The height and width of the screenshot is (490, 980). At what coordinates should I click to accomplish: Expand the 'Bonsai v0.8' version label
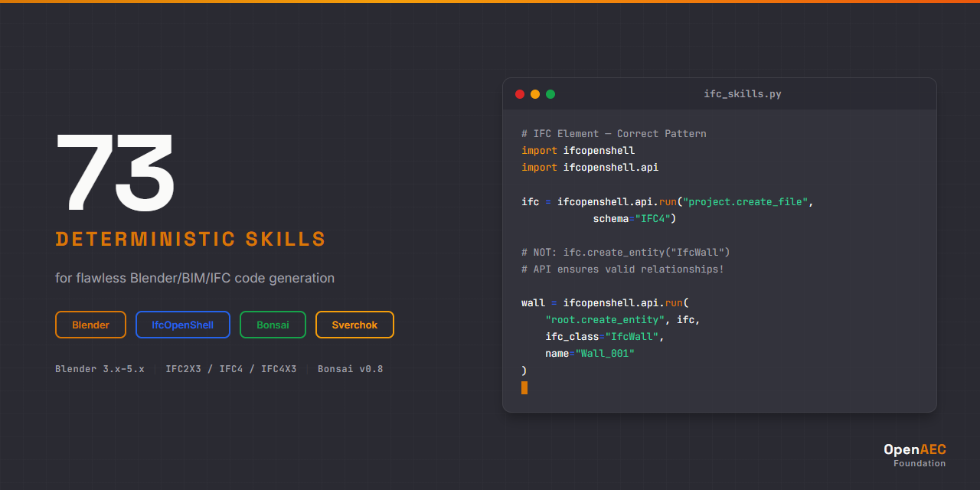pos(350,368)
